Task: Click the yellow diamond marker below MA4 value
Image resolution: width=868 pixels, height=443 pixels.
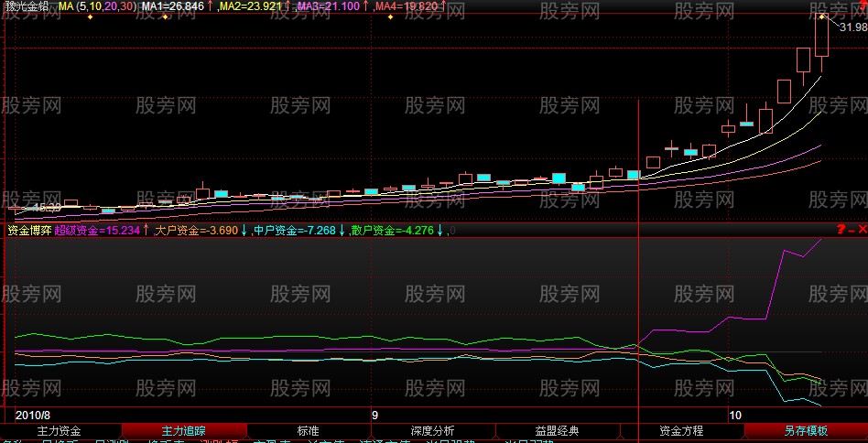Action: coord(391,17)
